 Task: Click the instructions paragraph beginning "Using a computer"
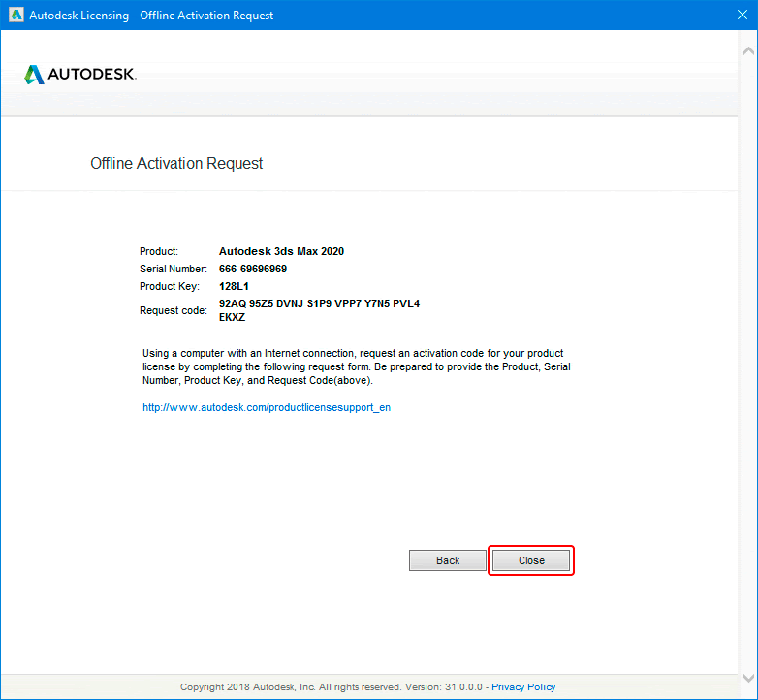coord(357,366)
